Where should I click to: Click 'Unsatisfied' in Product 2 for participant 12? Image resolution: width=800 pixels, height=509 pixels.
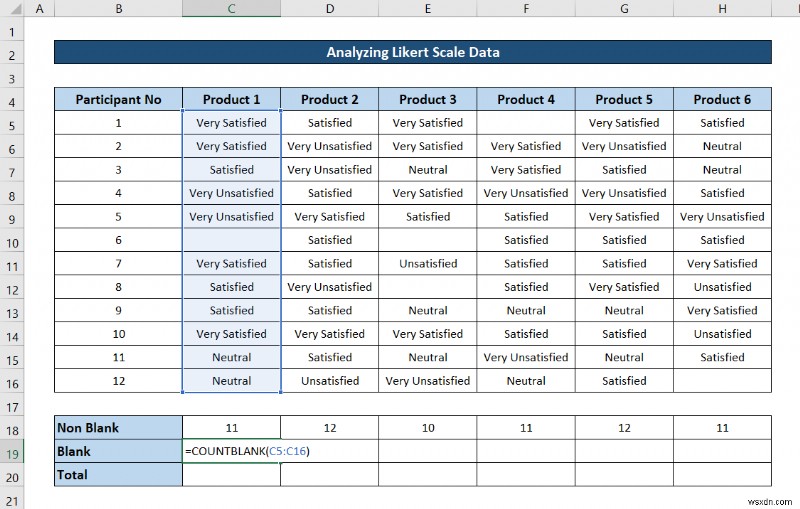pos(330,380)
